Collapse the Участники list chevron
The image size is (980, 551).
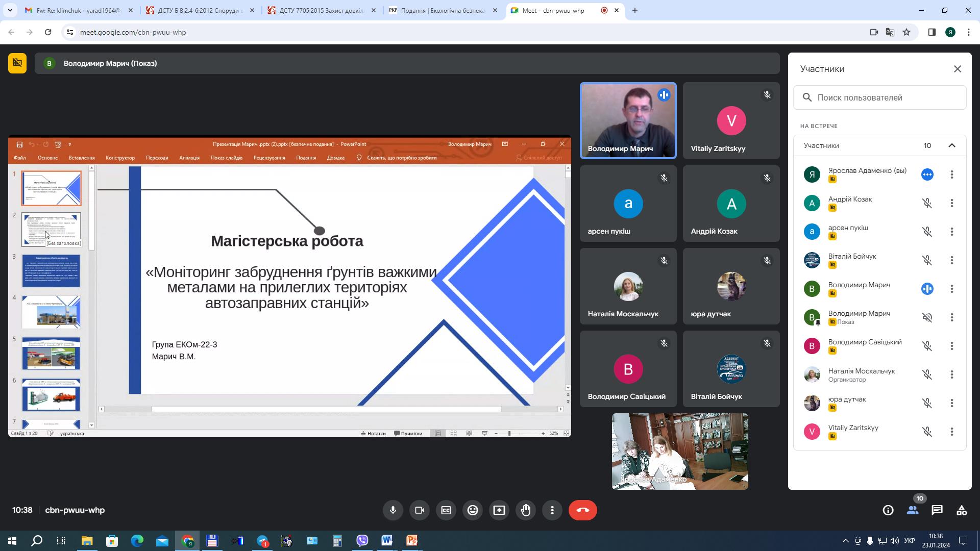click(x=952, y=145)
